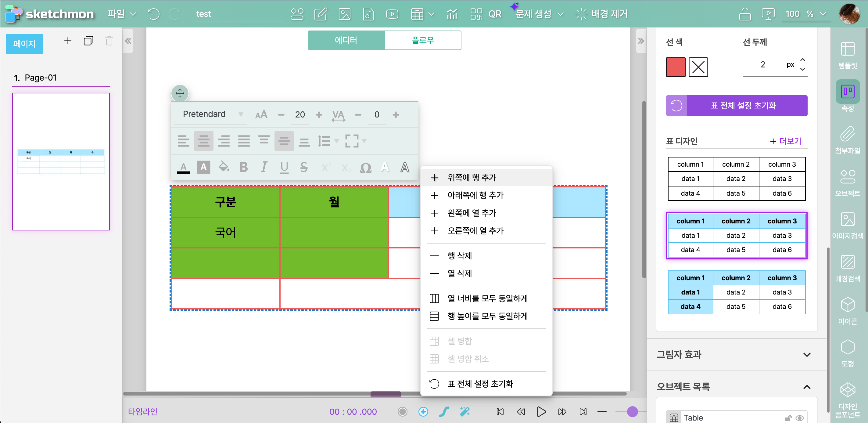Switch to the 플로우 tab
868x423 pixels.
[422, 41]
